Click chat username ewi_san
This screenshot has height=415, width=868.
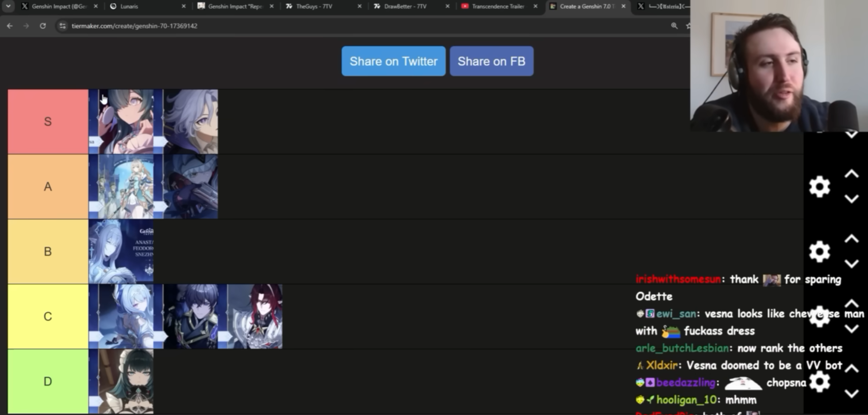[677, 314]
